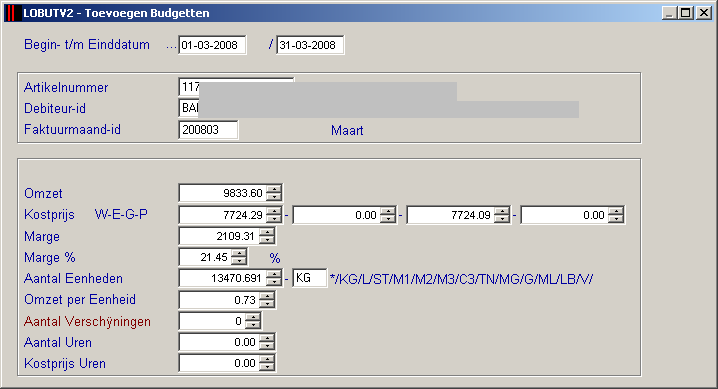Lower Marge using the down spinner arrow
Screen dimensions: 718x389
click(267, 240)
